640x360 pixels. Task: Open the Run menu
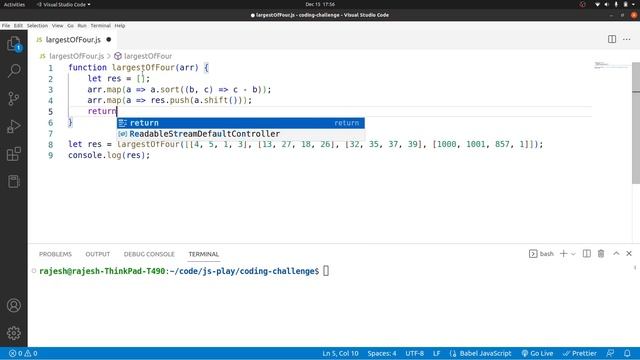(82, 25)
